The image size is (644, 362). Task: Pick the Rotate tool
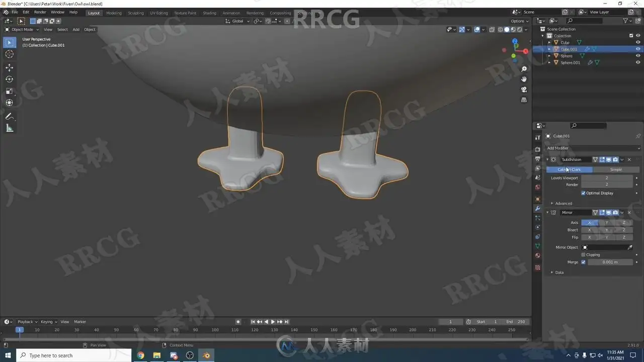pos(10,79)
